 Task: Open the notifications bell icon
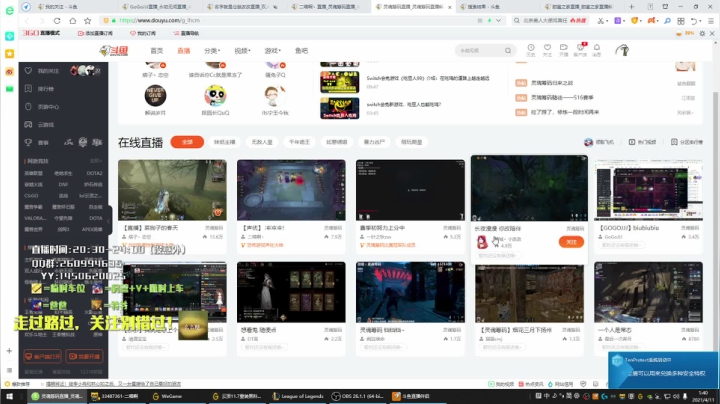(x=596, y=48)
